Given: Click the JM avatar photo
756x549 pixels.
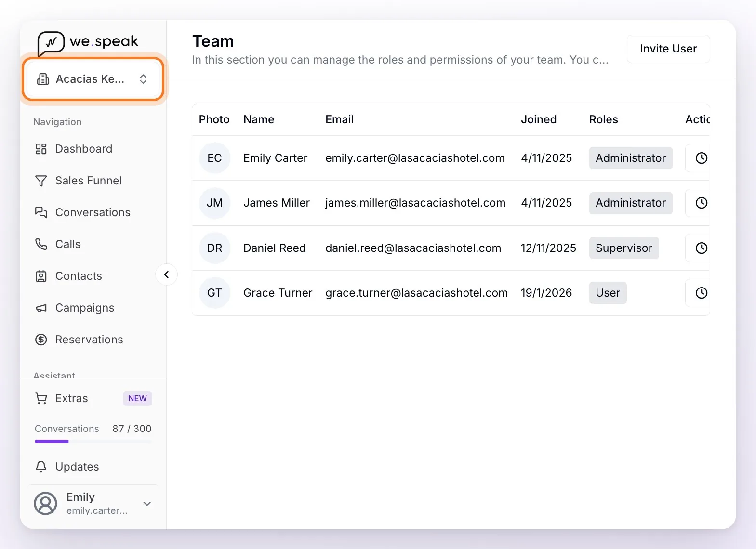Looking at the screenshot, I should pos(215,203).
